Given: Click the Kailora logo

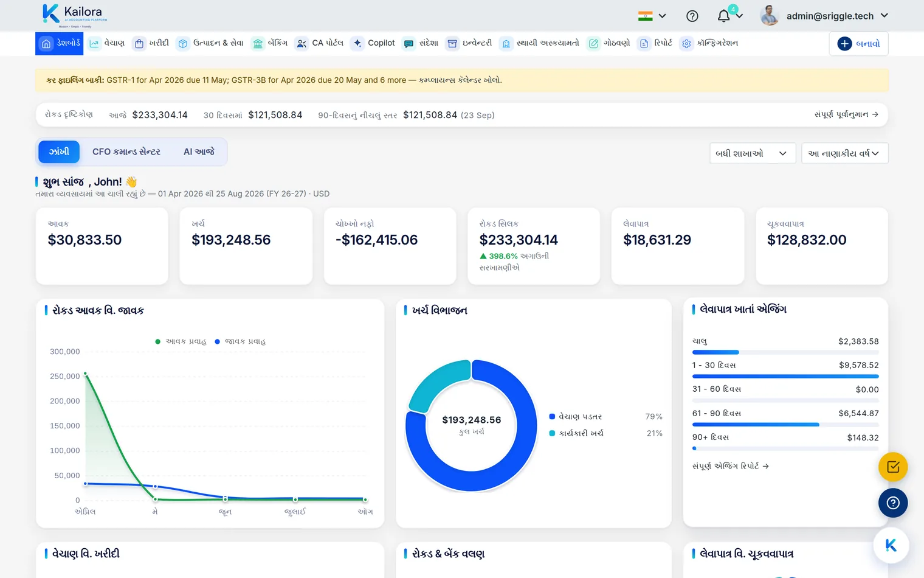Looking at the screenshot, I should [75, 15].
